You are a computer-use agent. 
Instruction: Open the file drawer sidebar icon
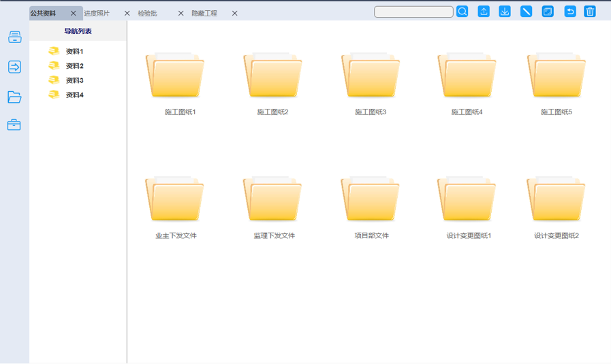[x=14, y=37]
